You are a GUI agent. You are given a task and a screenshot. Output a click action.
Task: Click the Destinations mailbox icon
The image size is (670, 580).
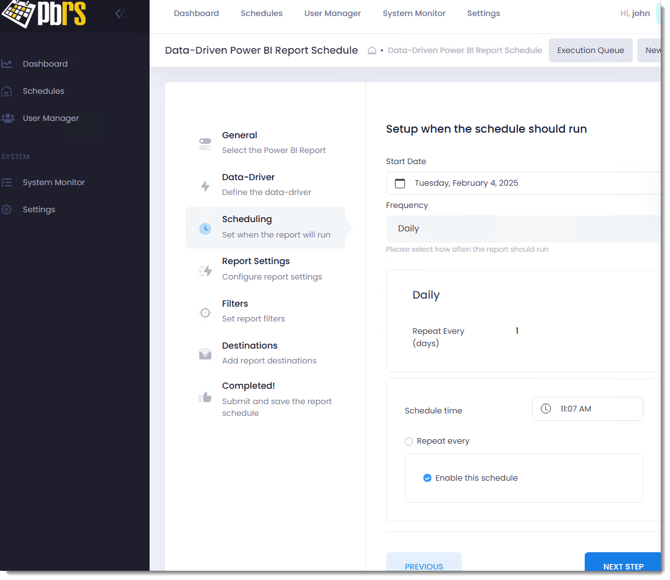click(205, 353)
